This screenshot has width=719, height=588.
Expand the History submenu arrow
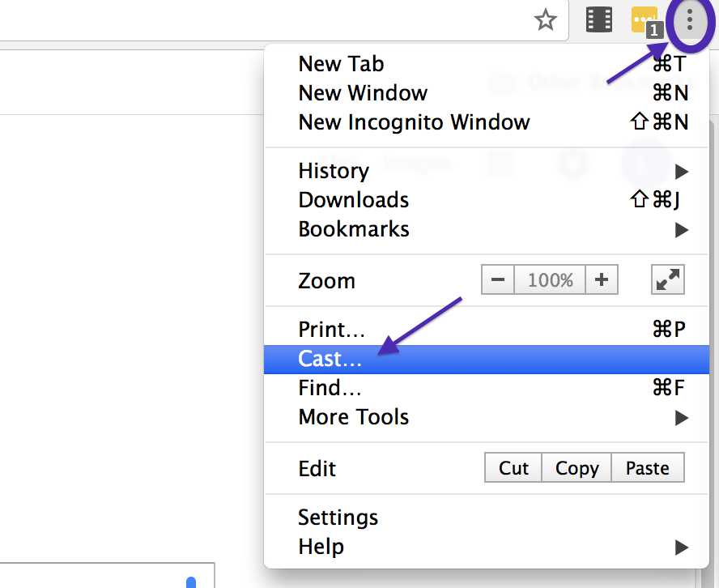coord(681,171)
